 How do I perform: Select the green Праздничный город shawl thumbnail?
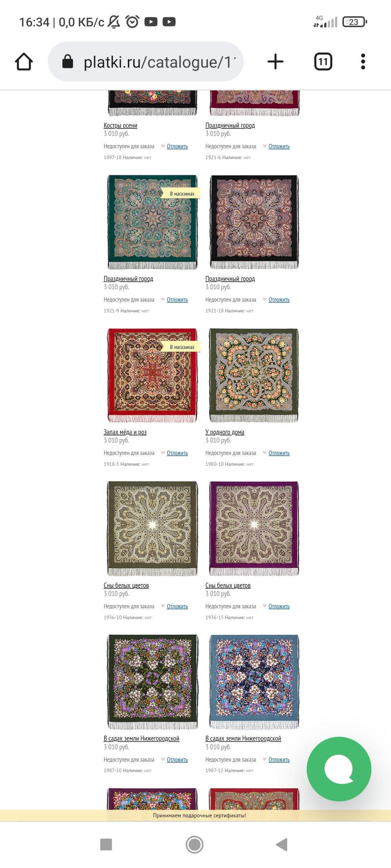click(152, 222)
